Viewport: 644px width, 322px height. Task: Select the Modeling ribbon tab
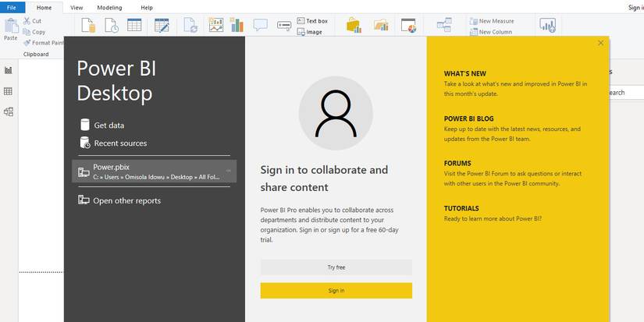click(x=109, y=7)
